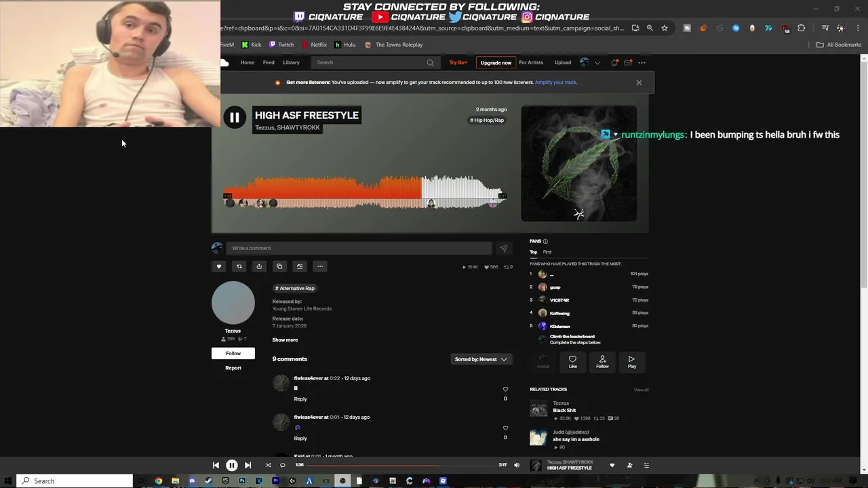Toggle mute using the volume icon in the player
868x488 pixels.
[517, 465]
